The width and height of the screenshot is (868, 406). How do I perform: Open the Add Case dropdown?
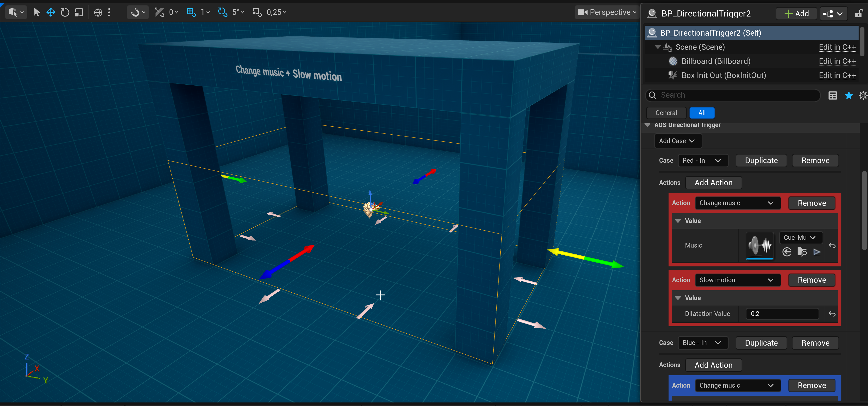[x=678, y=141]
